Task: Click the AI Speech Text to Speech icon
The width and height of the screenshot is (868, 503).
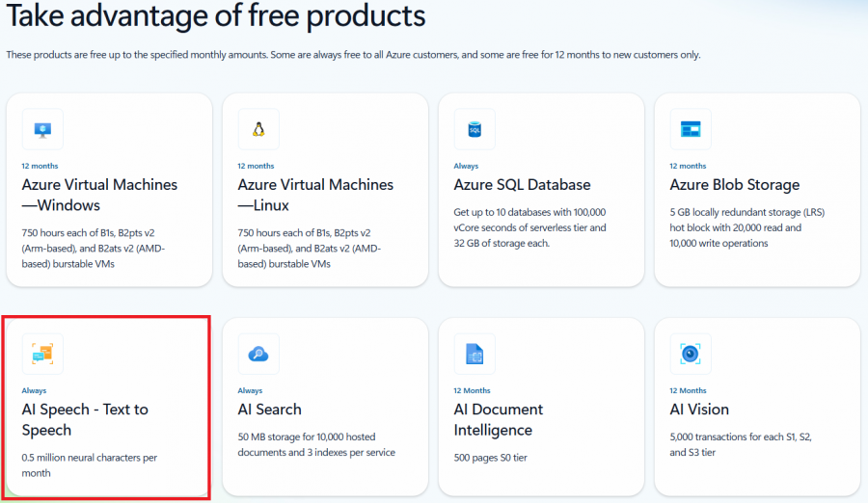Action: pyautogui.click(x=42, y=355)
